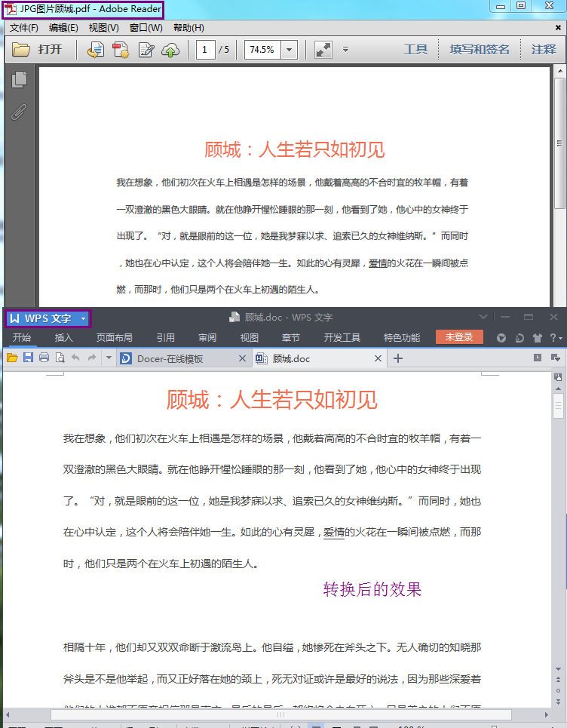Open the 窗口(W) menu in Adobe Reader
Screen dimensions: 567x728
pyautogui.click(x=146, y=28)
